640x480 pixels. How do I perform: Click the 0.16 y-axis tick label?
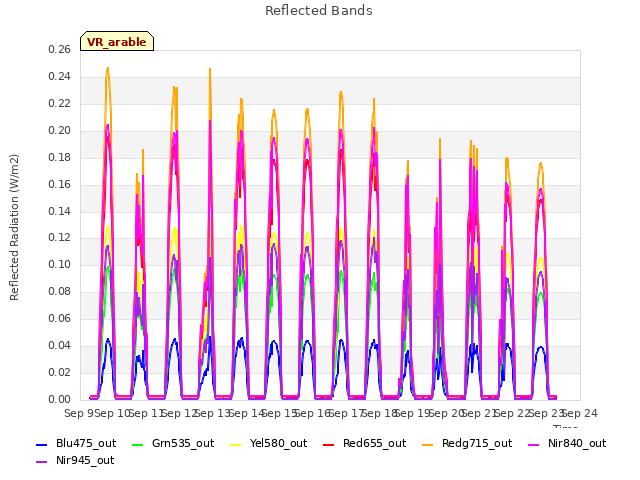point(59,184)
